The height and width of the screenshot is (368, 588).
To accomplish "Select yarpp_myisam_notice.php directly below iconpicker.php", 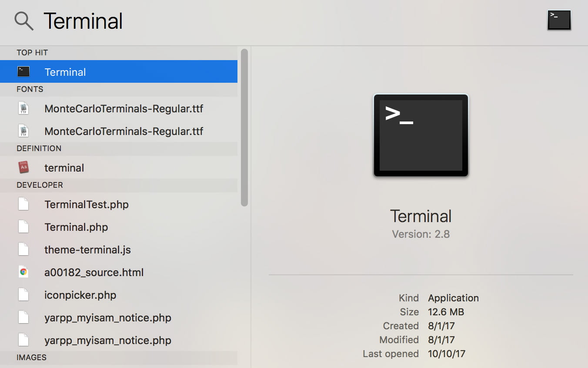I will click(x=119, y=317).
